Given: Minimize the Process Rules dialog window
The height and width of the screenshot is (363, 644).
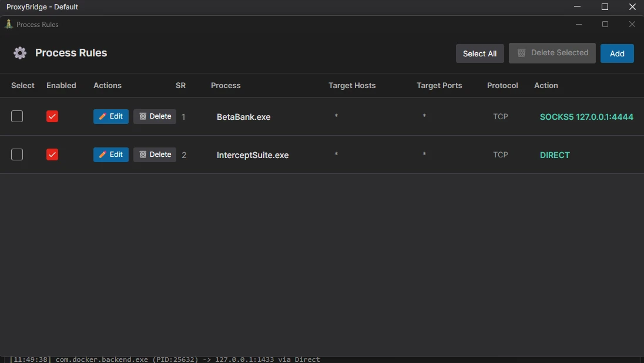Looking at the screenshot, I should (579, 24).
